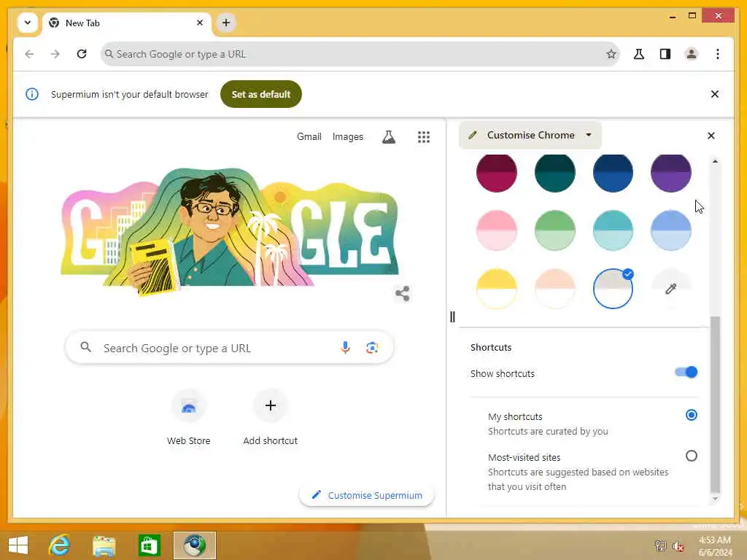Click the Supermium taskbar icon
This screenshot has height=560, width=747.
[x=194, y=545]
